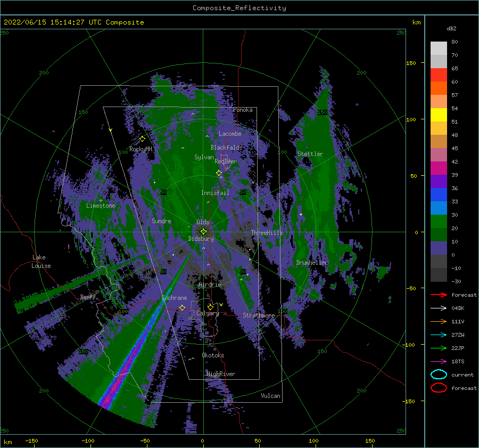Click the green 22JP arrow legend icon
The width and height of the screenshot is (479, 448).
pyautogui.click(x=439, y=348)
